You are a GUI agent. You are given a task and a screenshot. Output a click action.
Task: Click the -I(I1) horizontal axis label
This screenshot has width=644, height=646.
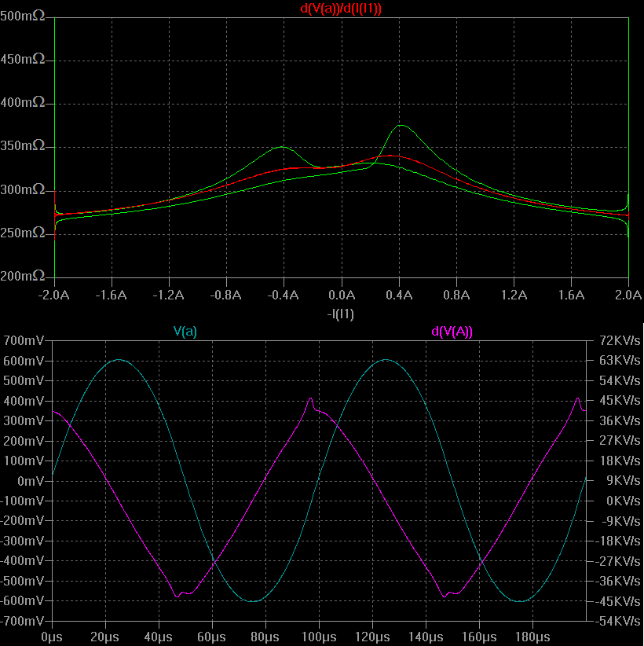click(x=341, y=314)
